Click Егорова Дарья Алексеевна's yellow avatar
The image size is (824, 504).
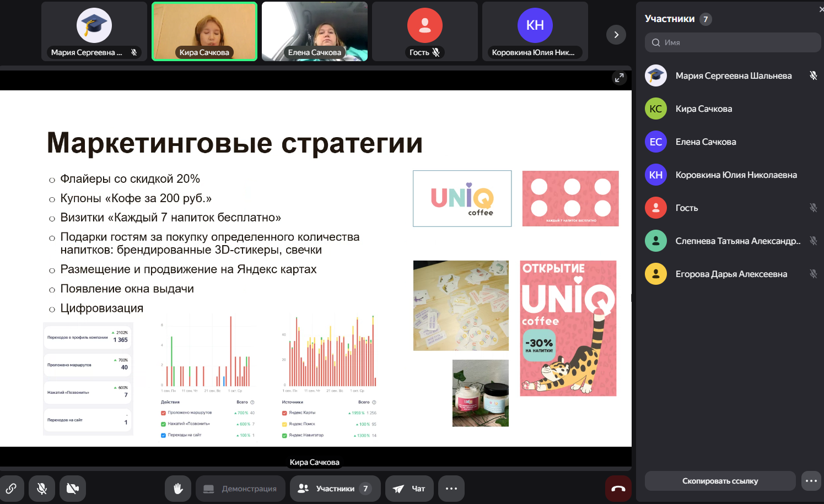pyautogui.click(x=655, y=274)
